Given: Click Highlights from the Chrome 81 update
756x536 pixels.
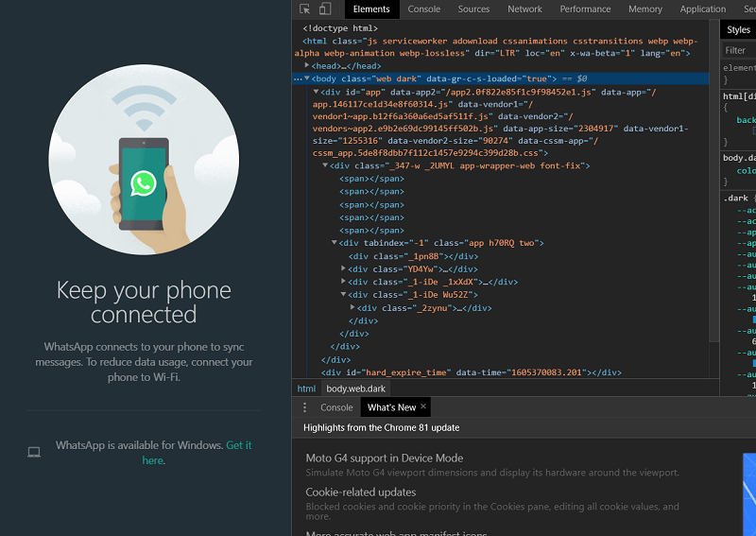Looking at the screenshot, I should tap(382, 428).
